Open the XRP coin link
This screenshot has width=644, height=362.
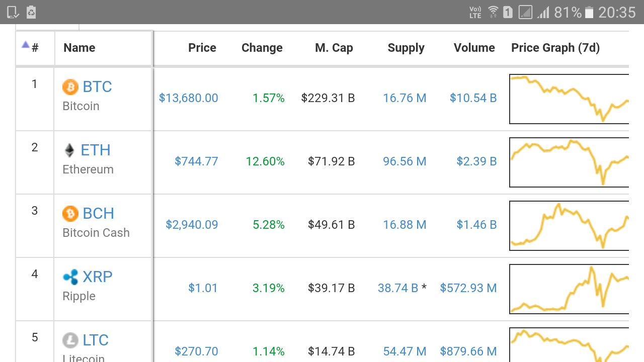(98, 277)
